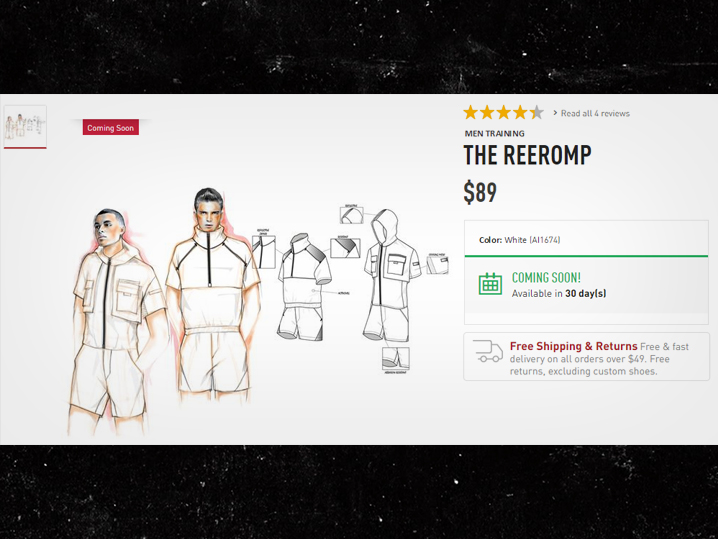Open the Free Shipping & Returns link
Viewport: 718px width, 539px height.
(573, 346)
